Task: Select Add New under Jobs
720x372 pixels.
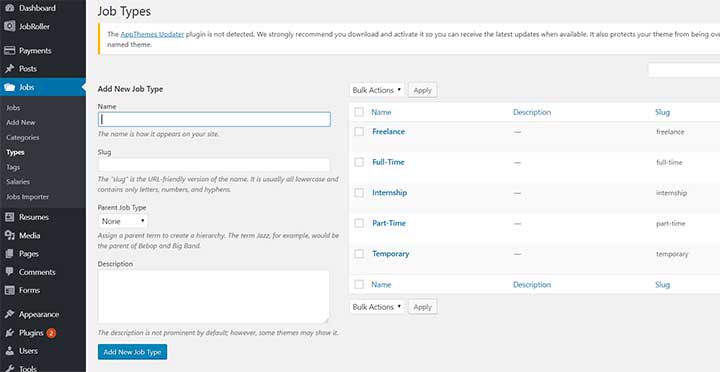Action: point(21,123)
